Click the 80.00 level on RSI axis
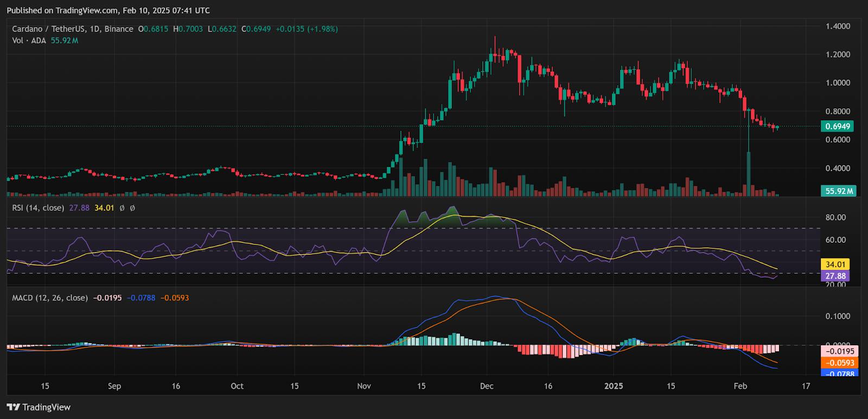Screen dimensions: 868x419 835,217
